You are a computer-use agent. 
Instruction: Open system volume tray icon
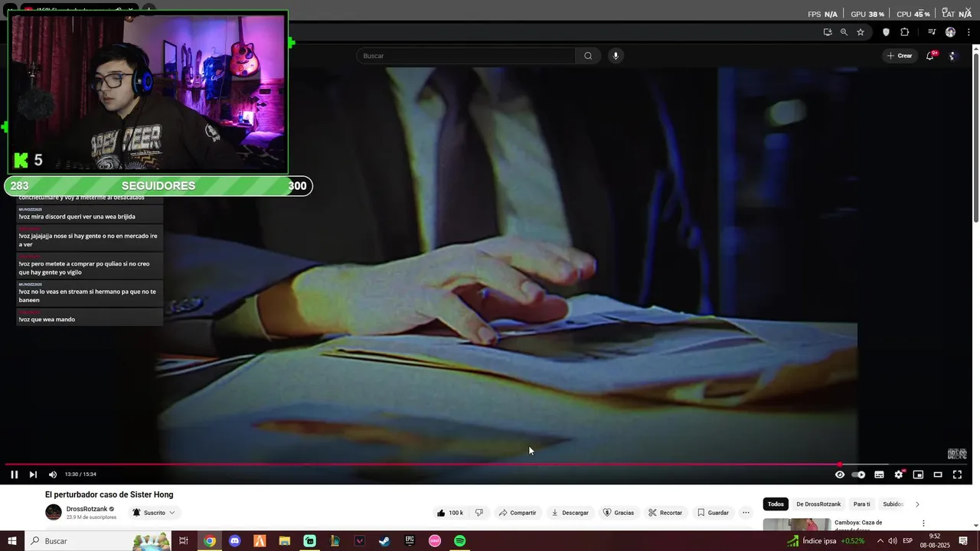[x=893, y=541]
